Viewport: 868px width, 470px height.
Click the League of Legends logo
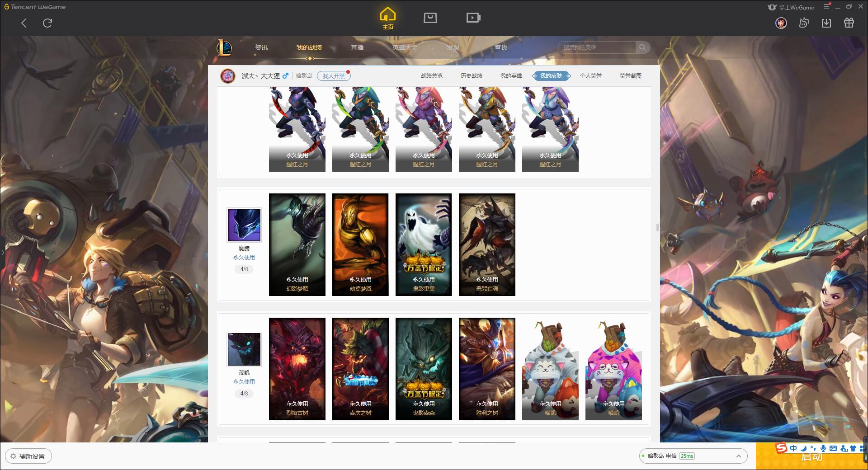pos(224,47)
